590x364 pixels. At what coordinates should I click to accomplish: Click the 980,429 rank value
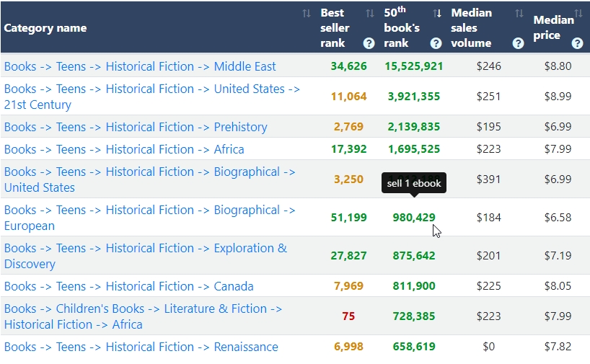(x=414, y=218)
